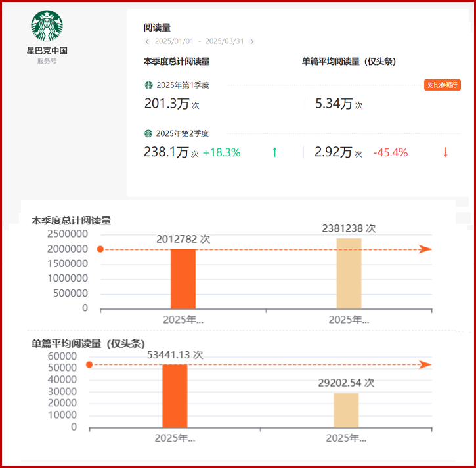Click the beige 2381238 次 bar
476x468 pixels.
click(x=349, y=274)
